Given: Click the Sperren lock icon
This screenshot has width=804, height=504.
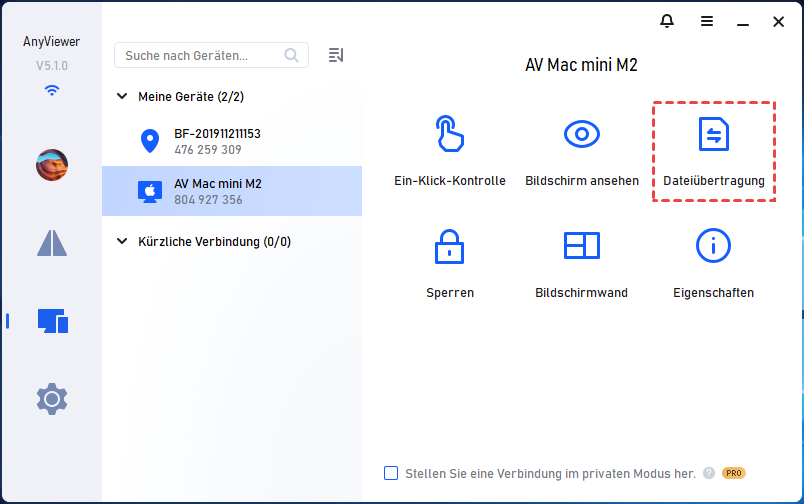Looking at the screenshot, I should click(449, 246).
